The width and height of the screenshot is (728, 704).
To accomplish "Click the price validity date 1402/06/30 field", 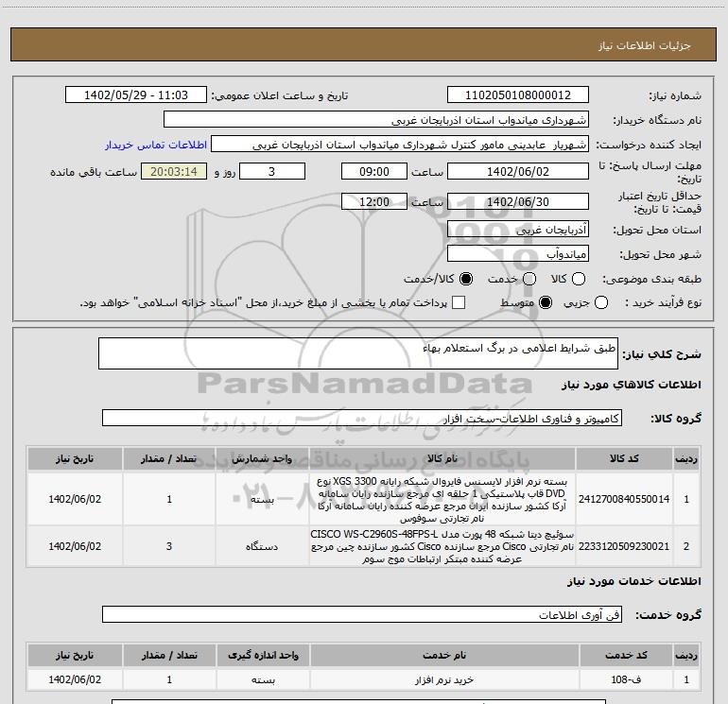I will click(x=517, y=202).
